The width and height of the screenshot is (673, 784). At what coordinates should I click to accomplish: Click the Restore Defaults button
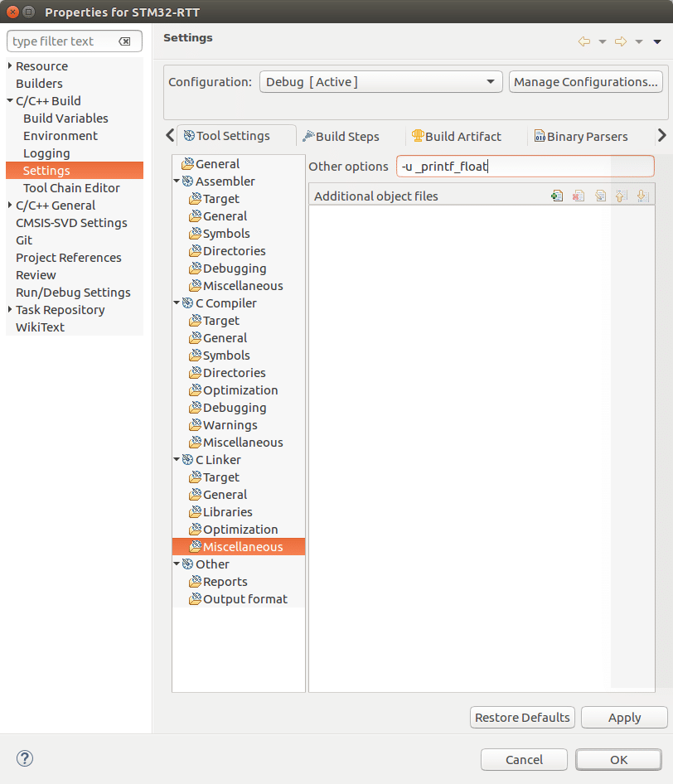tap(522, 717)
